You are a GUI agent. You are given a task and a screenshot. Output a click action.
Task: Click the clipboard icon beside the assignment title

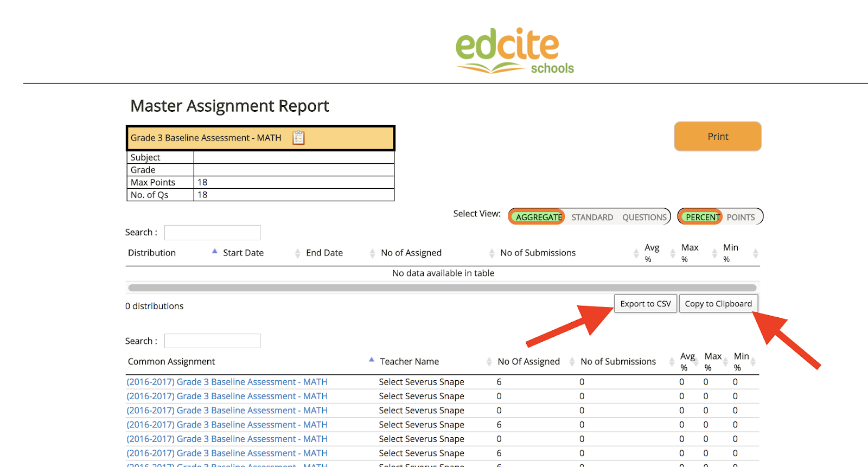pyautogui.click(x=298, y=138)
